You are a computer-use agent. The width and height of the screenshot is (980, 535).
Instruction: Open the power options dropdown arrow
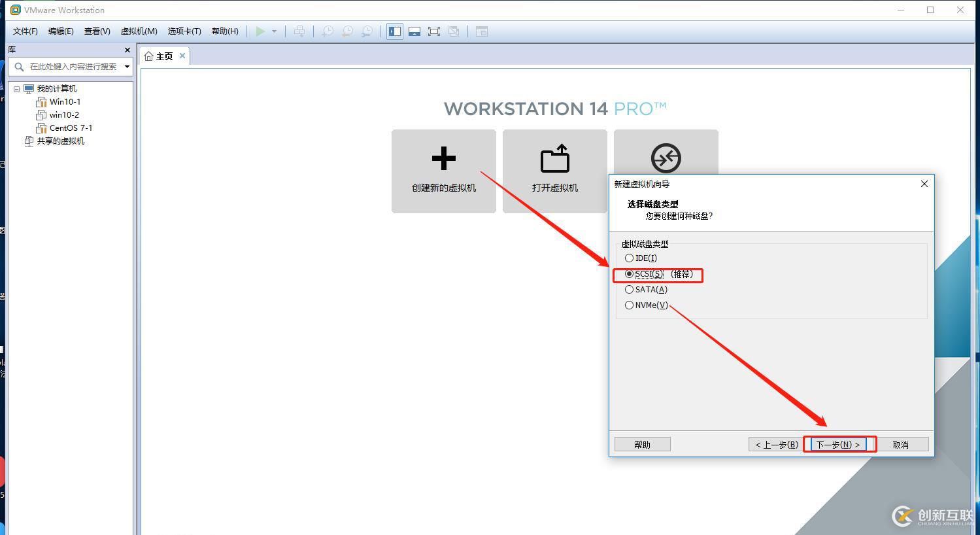point(274,31)
